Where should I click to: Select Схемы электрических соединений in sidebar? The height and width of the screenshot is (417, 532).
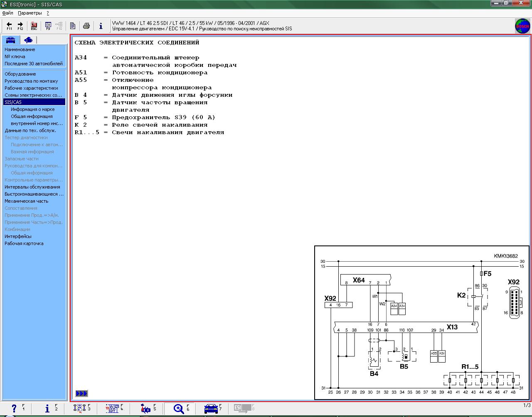coord(33,95)
